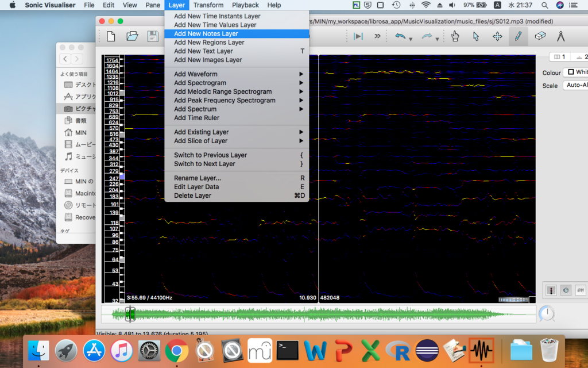Open Sonic Visualiser from the Dock
588x368 pixels.
click(x=482, y=351)
